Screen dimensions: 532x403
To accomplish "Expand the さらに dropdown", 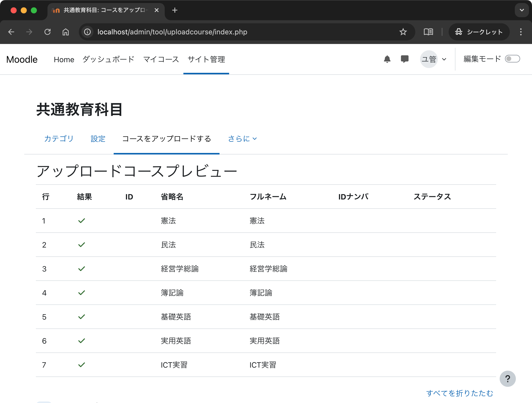I will (242, 139).
